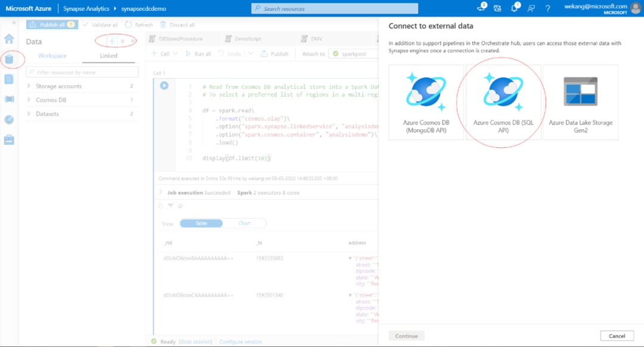Click cell value 1593501340
The height and width of the screenshot is (347, 644).
coord(269,295)
